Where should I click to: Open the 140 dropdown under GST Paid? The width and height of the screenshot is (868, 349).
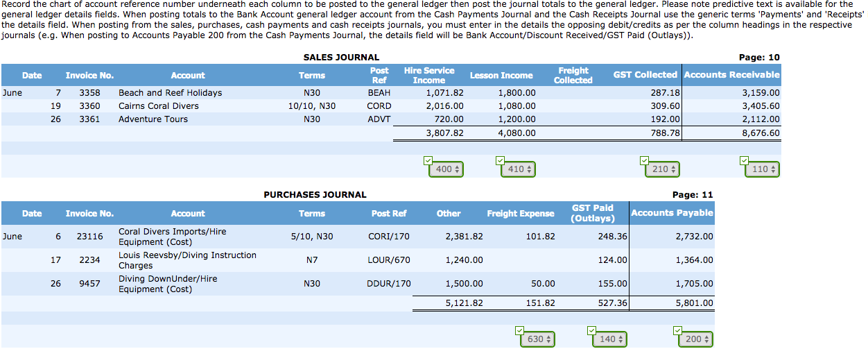click(x=609, y=340)
